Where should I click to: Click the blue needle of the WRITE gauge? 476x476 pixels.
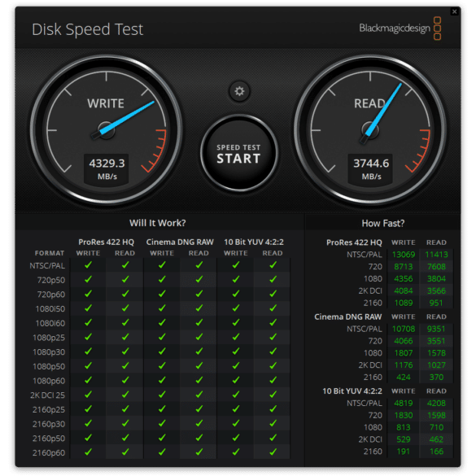tap(128, 117)
